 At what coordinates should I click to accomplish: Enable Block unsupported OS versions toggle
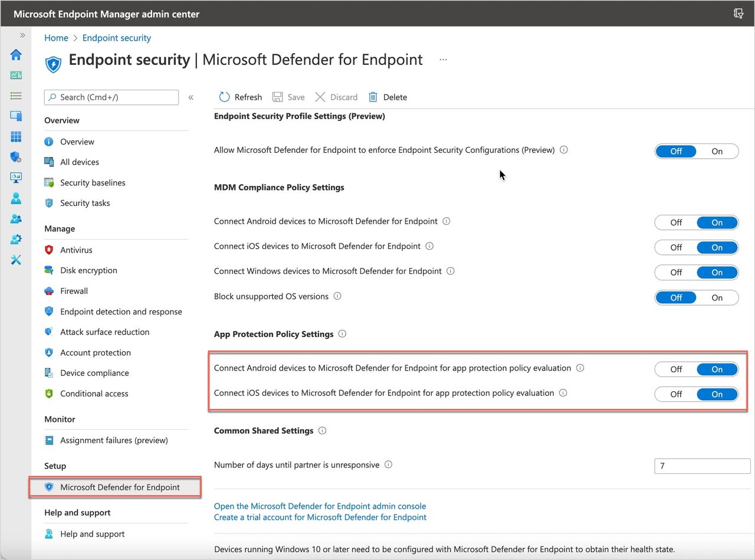pyautogui.click(x=717, y=297)
